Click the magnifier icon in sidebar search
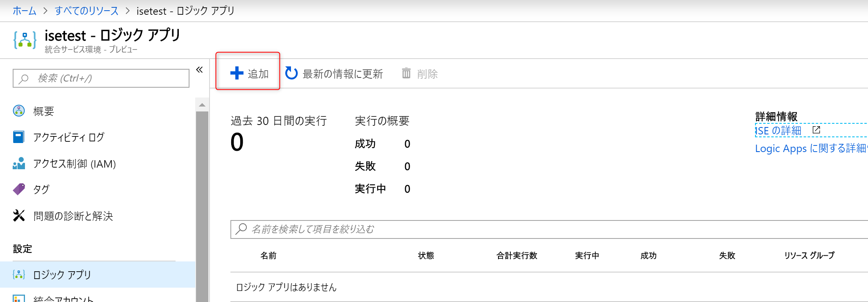 tap(24, 78)
